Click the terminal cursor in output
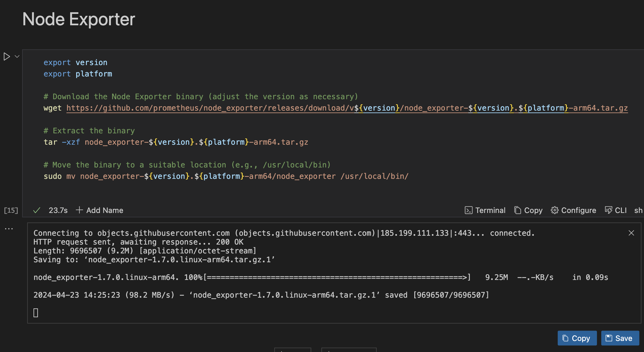The image size is (644, 352). [x=36, y=313]
